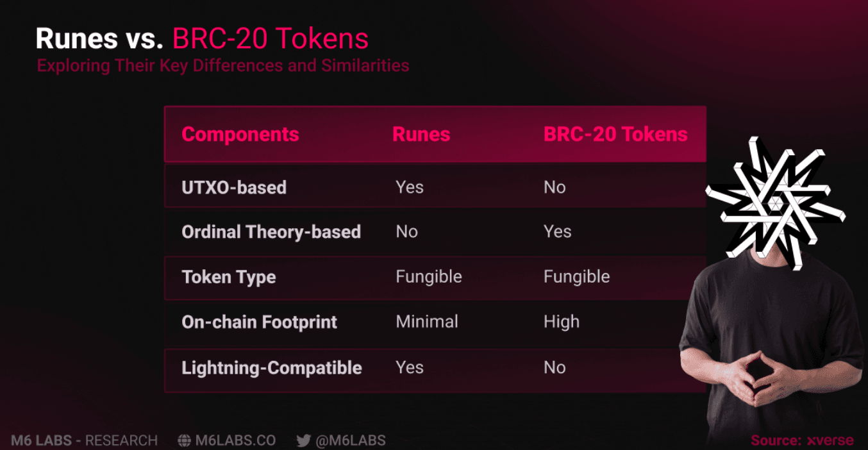Open the @M6LABS Twitter handle
Viewport: 868px width, 450px height.
coord(351,440)
